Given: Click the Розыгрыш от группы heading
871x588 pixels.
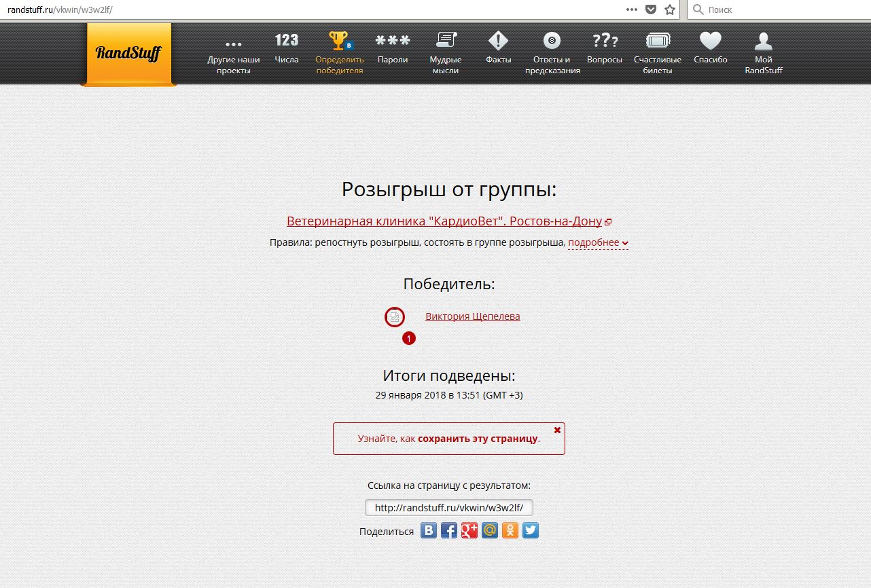Looking at the screenshot, I should [x=449, y=189].
